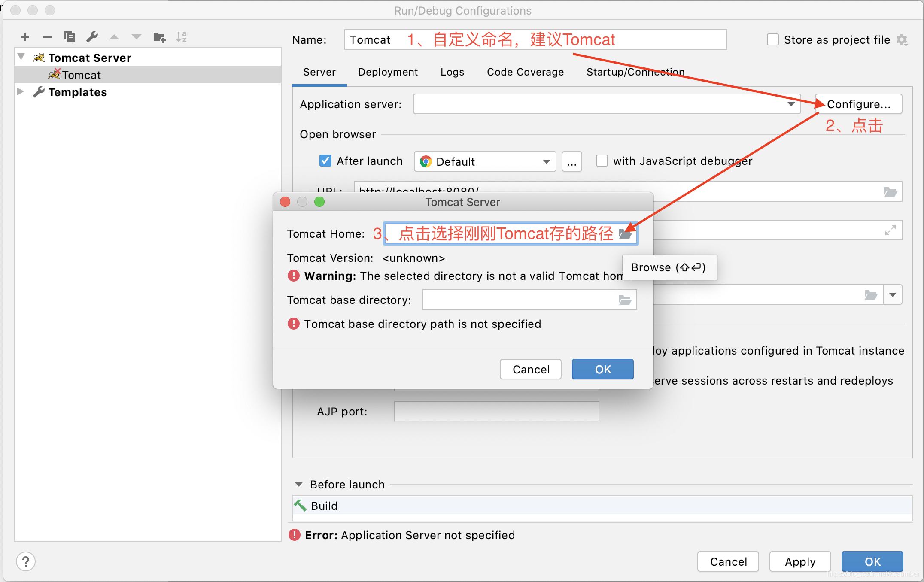Click Configure... button
The image size is (924, 582).
click(859, 104)
